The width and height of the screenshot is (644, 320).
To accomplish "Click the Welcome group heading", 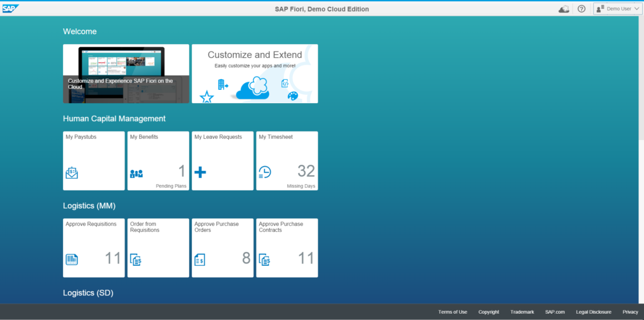I will [80, 31].
